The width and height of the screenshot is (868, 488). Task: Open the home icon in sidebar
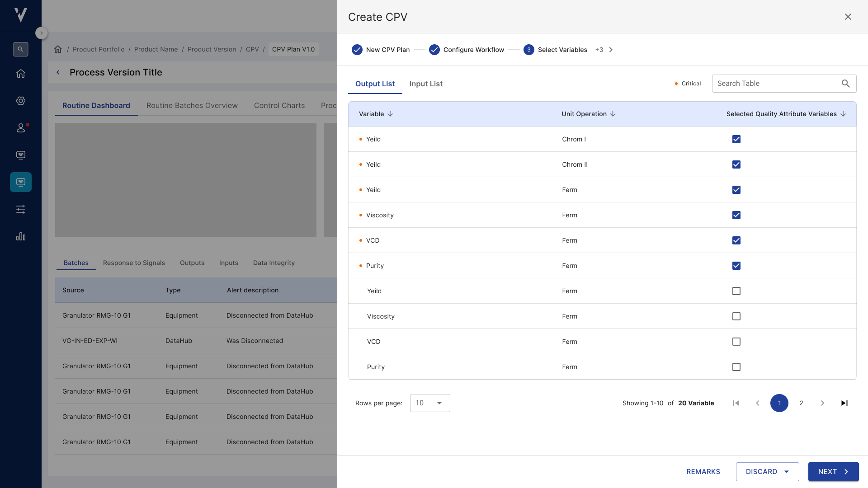[21, 74]
